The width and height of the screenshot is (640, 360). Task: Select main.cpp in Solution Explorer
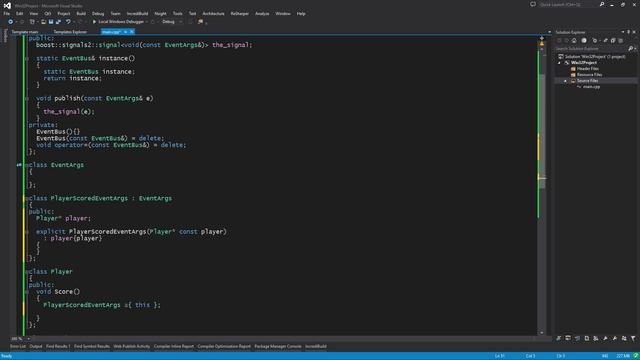pos(591,87)
